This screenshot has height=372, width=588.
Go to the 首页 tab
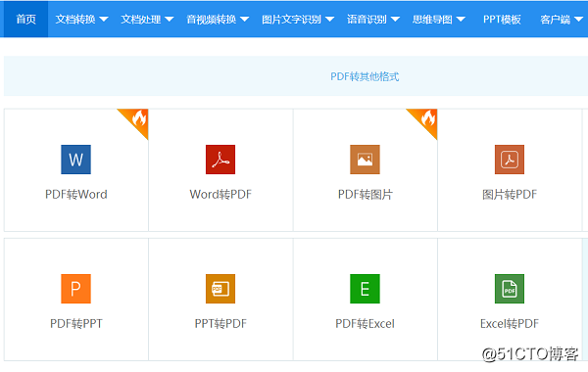click(x=25, y=20)
